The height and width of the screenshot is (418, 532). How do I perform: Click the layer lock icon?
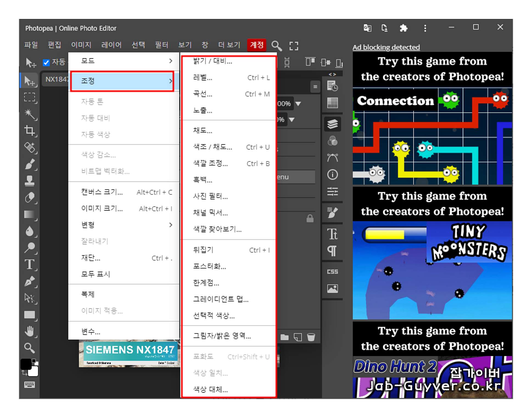pos(310,219)
